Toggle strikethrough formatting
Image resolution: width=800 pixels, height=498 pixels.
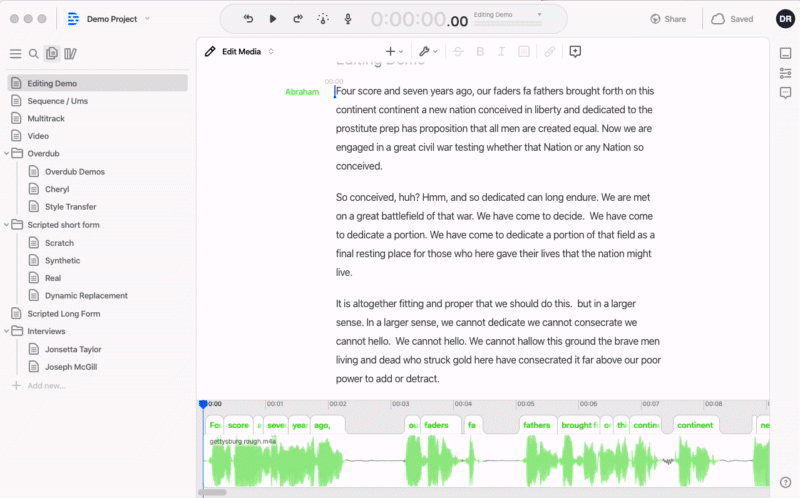458,52
